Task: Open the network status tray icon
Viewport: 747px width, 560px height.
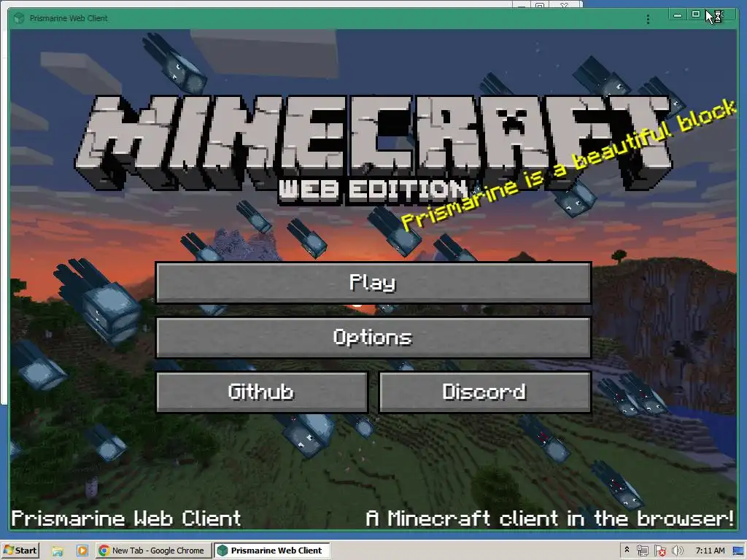Action: coord(643,551)
